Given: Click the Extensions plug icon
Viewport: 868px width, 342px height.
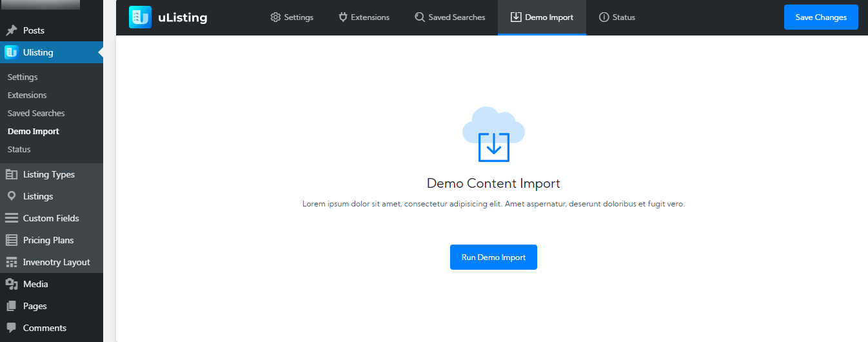Looking at the screenshot, I should 343,17.
